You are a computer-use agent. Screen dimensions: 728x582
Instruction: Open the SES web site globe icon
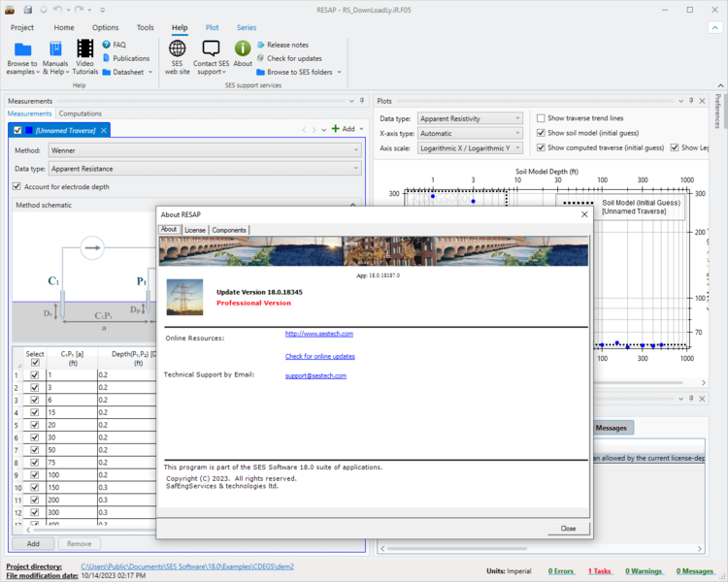(x=178, y=49)
